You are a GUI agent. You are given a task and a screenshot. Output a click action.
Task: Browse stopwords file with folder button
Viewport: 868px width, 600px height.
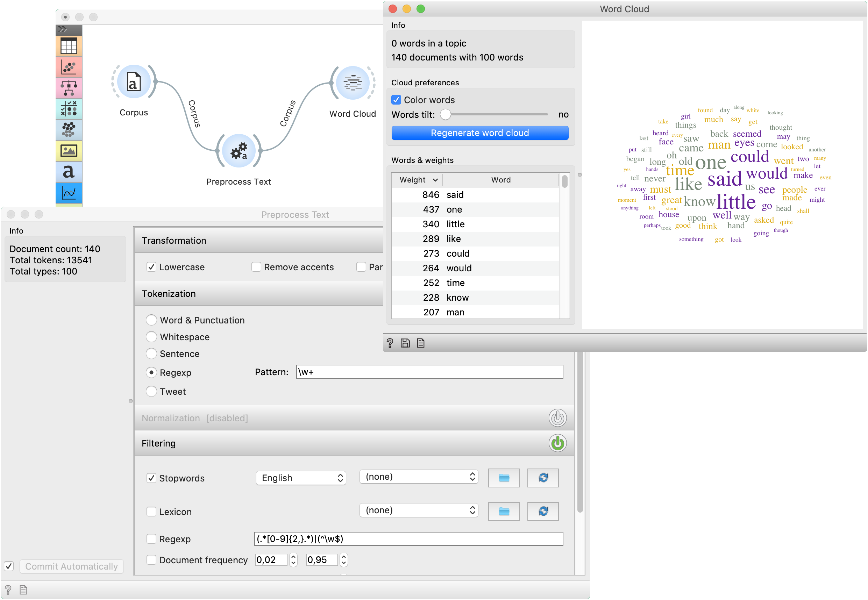504,478
